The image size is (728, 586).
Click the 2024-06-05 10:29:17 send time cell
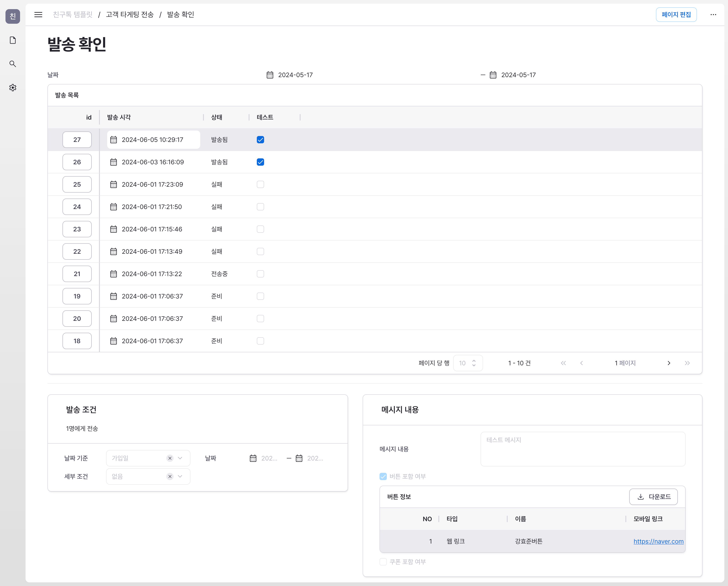click(x=154, y=140)
